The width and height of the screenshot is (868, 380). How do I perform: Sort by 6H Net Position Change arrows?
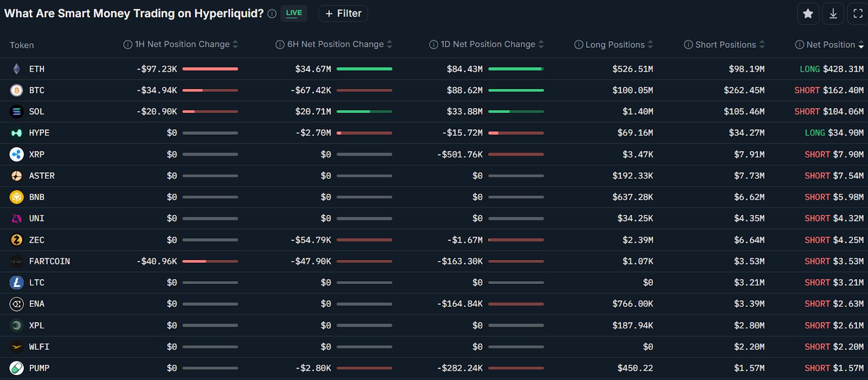[390, 45]
